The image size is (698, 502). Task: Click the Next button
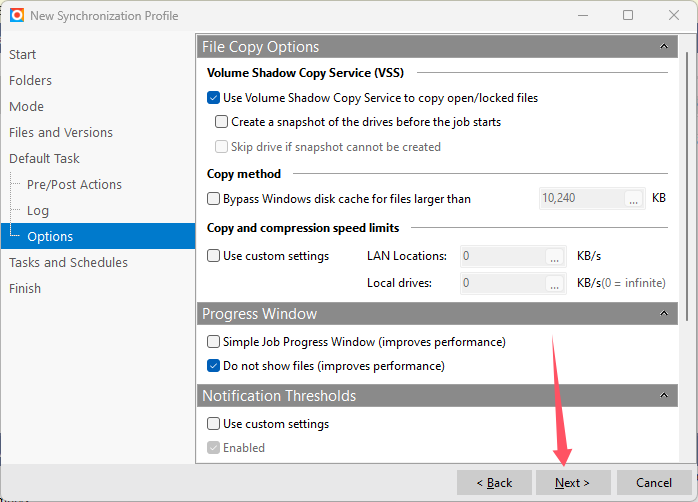pyautogui.click(x=573, y=483)
